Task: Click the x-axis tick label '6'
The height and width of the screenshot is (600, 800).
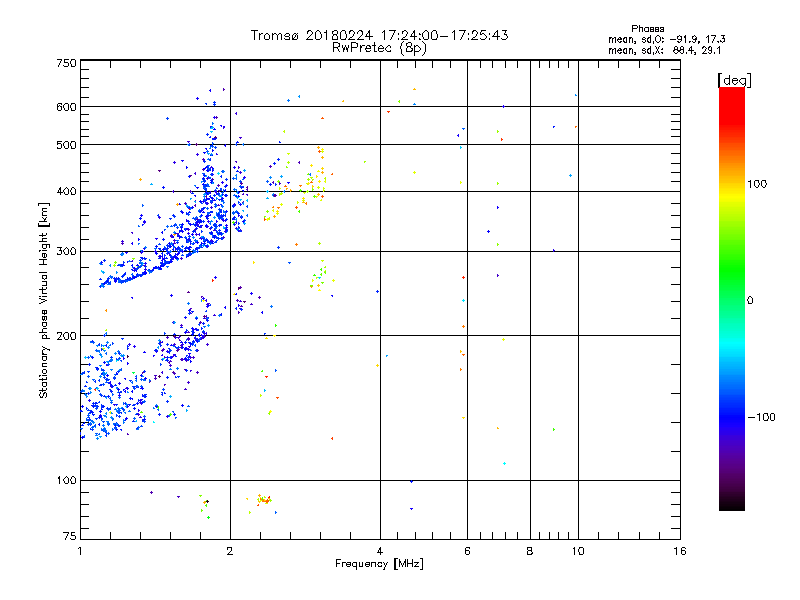Action: 467,551
